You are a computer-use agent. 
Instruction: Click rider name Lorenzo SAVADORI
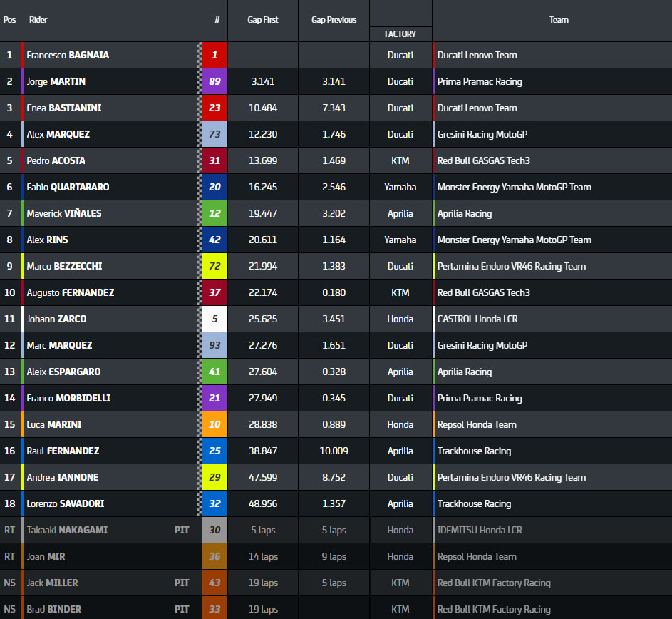pyautogui.click(x=65, y=503)
